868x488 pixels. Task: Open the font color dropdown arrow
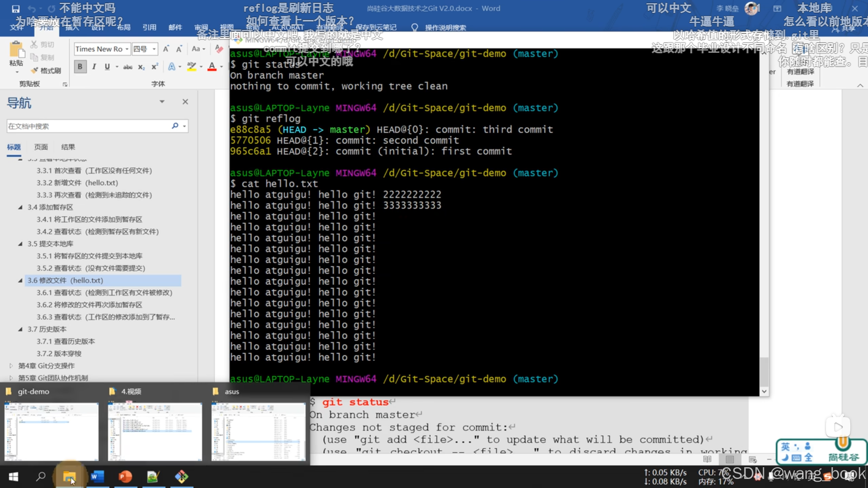coord(222,67)
